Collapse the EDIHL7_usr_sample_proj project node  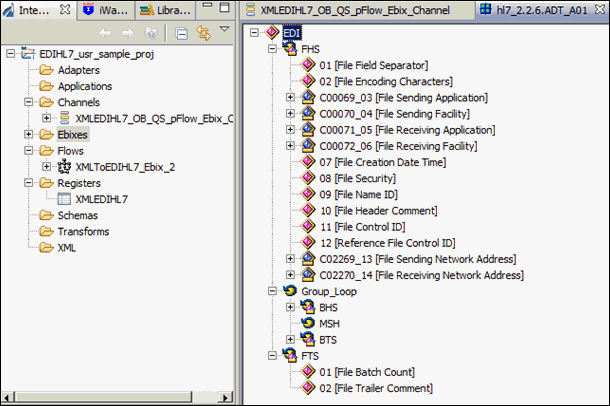tap(11, 53)
